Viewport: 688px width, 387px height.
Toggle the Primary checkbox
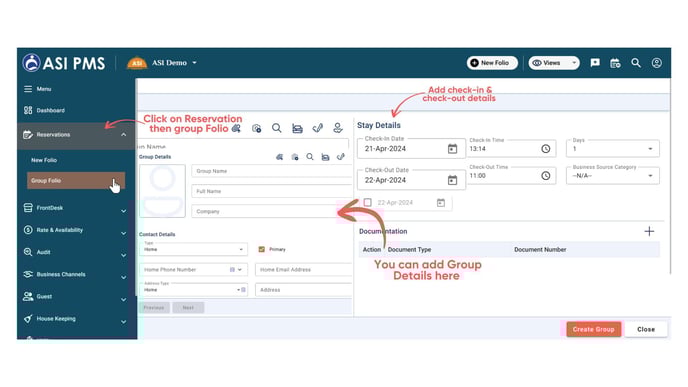[262, 249]
